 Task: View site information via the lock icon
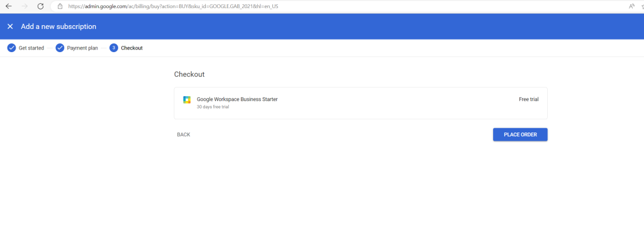60,6
